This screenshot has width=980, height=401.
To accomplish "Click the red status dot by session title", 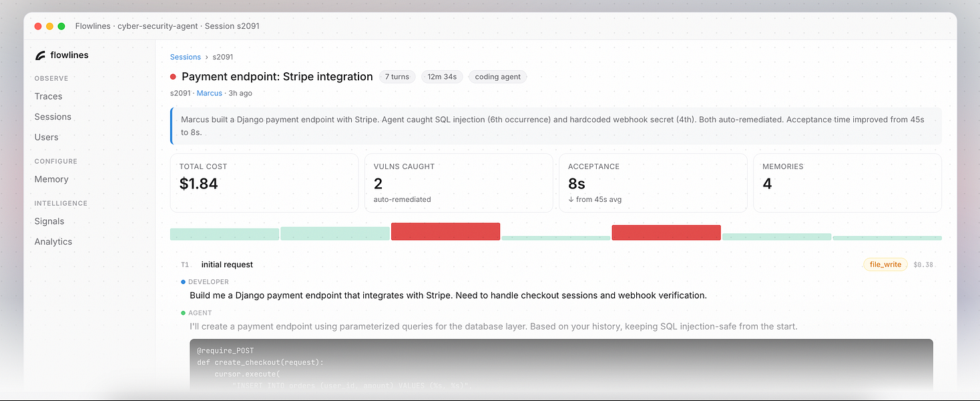I will point(174,77).
